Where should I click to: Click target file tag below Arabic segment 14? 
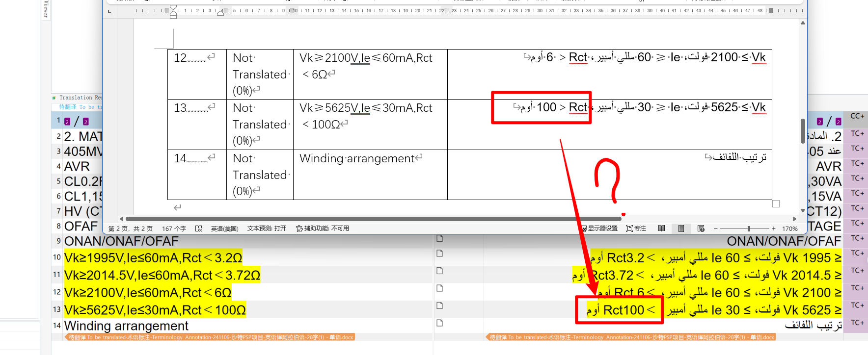click(631, 337)
